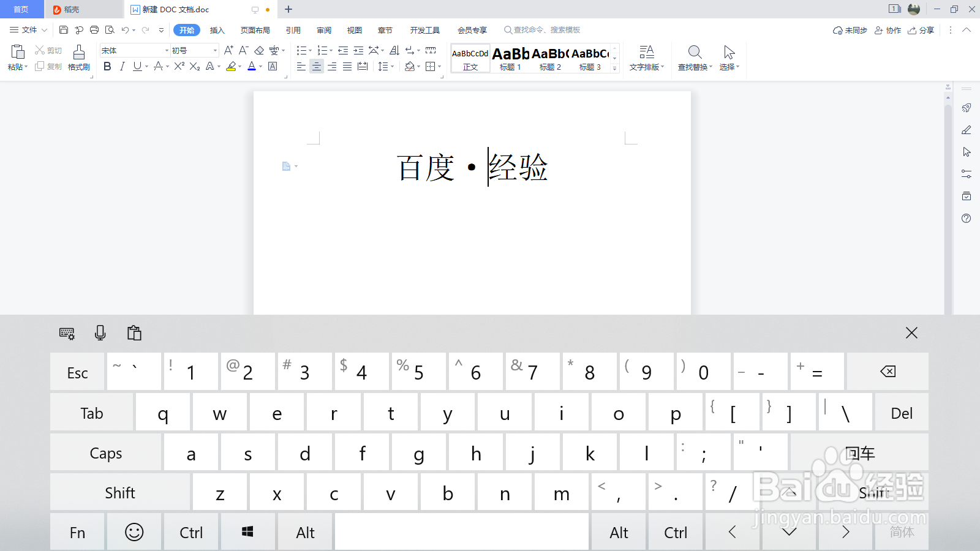Click the emoji key on the touch keyboard
The height and width of the screenshot is (551, 980).
(x=134, y=532)
